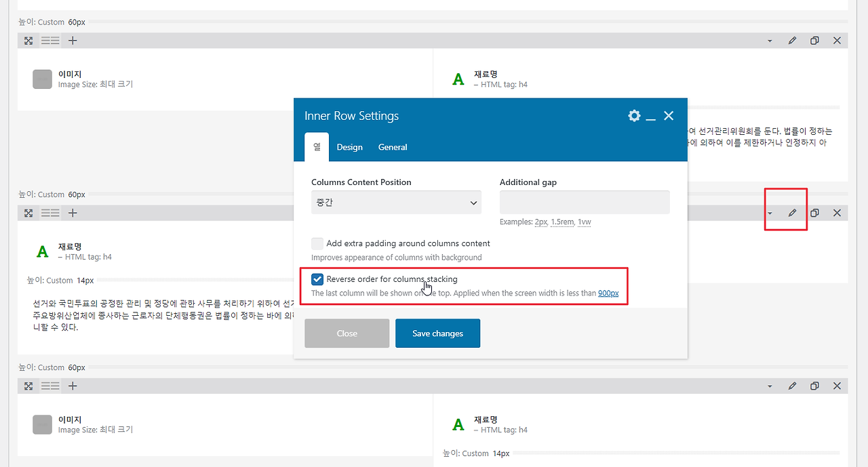Screen dimensions: 868x467
Task: Edit the middle inner row with pencil icon
Action: coord(792,213)
